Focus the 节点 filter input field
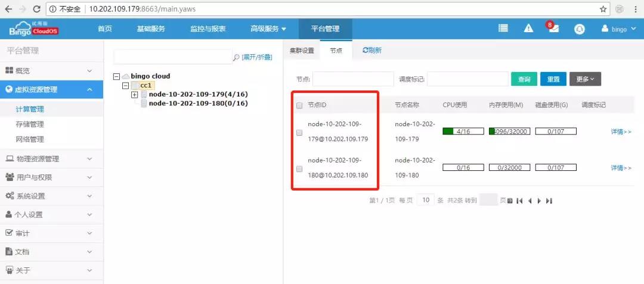This screenshot has height=284, width=644. 353,79
